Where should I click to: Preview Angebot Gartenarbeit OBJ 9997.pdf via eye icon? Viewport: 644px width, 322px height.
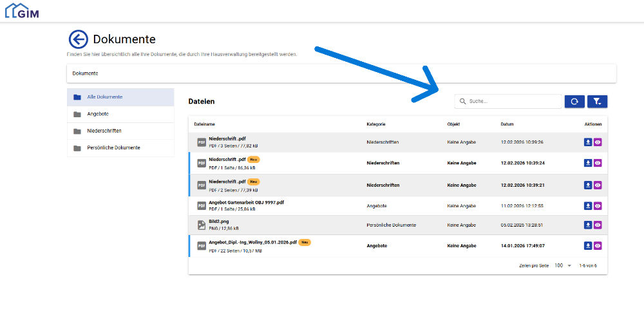click(x=598, y=205)
